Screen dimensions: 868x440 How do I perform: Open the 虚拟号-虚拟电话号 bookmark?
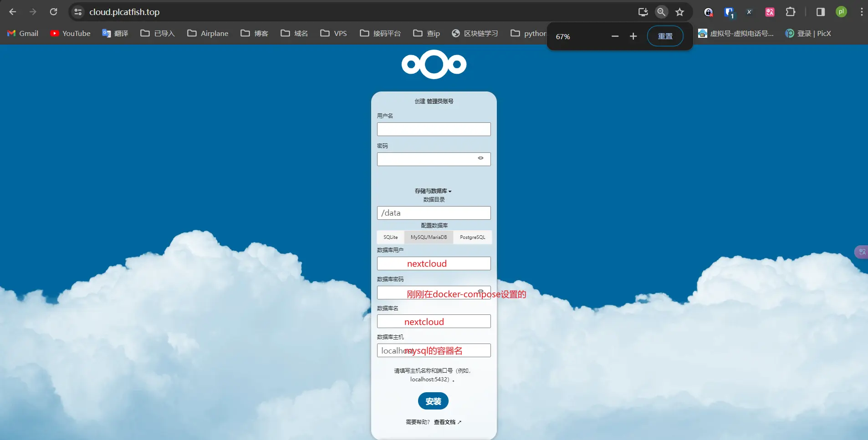pos(736,33)
